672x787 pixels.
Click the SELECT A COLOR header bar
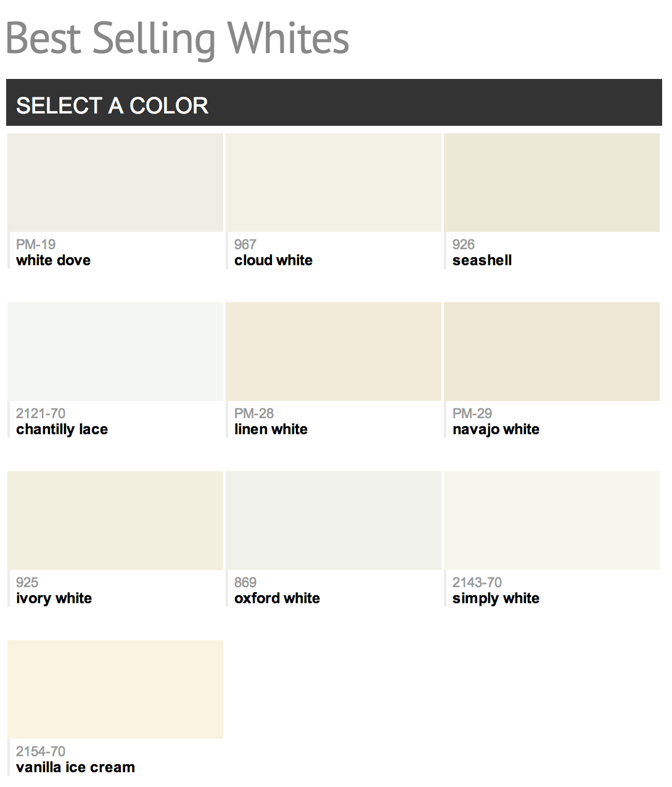(x=334, y=103)
